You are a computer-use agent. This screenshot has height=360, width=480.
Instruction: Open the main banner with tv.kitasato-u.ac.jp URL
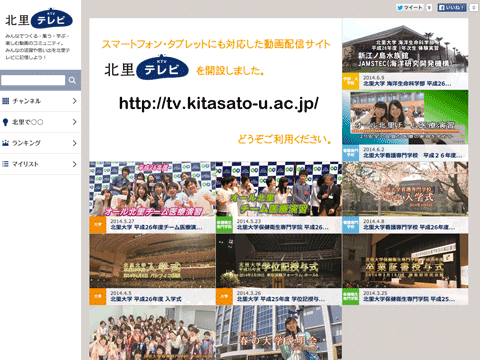[x=215, y=90]
